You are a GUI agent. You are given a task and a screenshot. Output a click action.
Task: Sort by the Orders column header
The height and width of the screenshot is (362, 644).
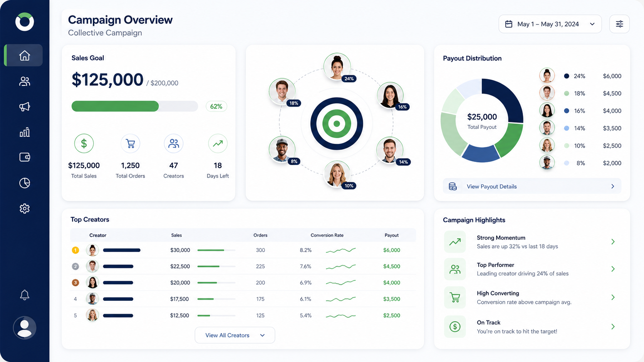(260, 235)
